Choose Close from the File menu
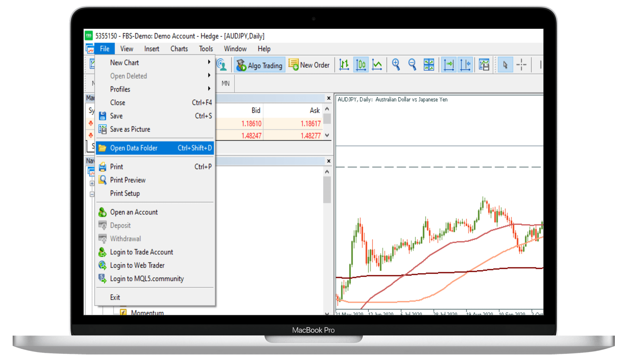This screenshot has width=629, height=364. pos(155,102)
